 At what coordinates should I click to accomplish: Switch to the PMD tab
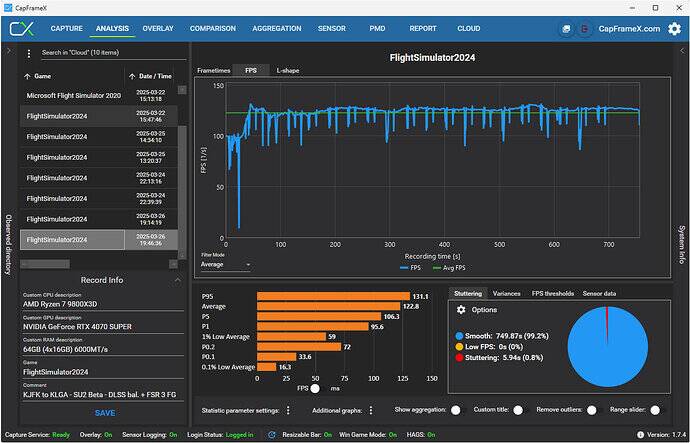[377, 29]
